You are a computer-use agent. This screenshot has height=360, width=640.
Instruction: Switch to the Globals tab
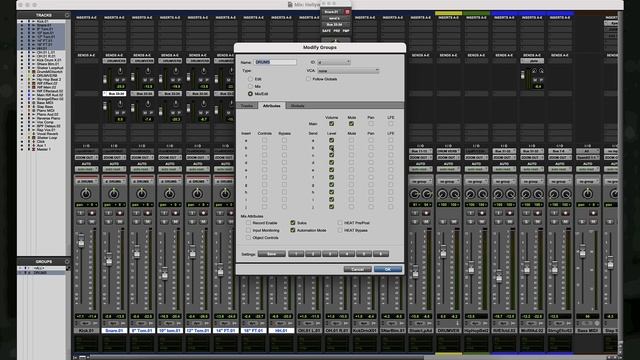click(298, 106)
